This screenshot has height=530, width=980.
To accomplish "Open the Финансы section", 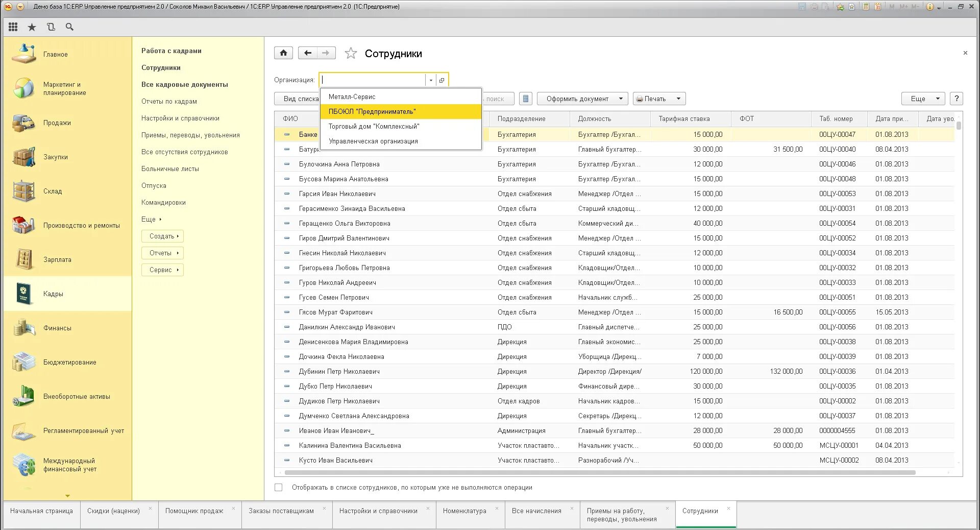I will click(67, 328).
